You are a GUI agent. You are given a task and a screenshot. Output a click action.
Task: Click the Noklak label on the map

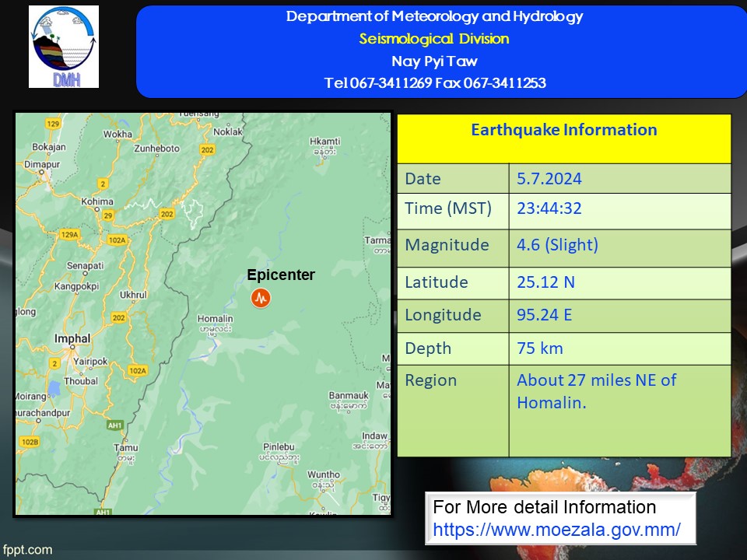coord(228,131)
